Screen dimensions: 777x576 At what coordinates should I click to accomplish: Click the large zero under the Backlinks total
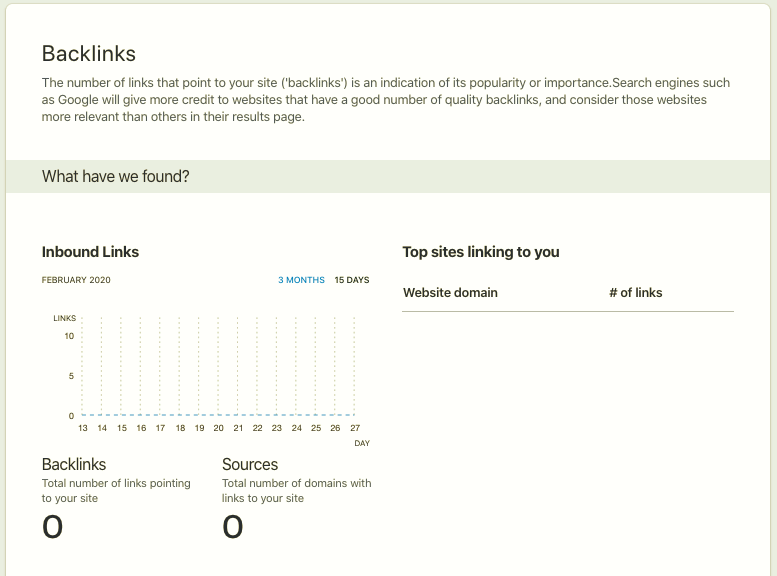point(53,526)
